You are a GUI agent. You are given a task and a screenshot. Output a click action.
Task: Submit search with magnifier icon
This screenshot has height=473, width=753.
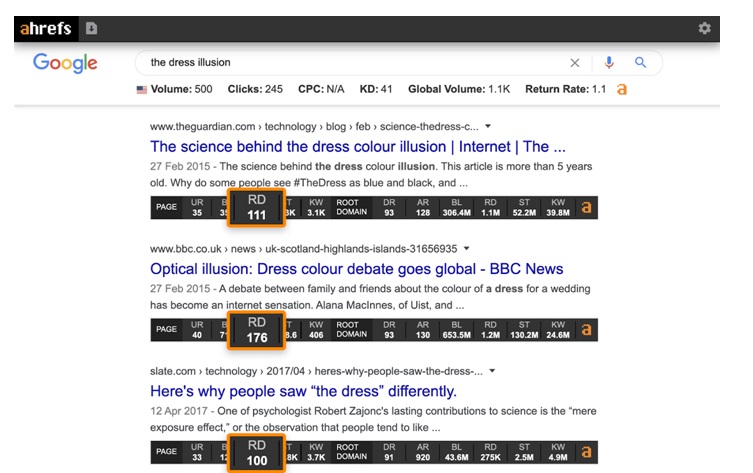(x=640, y=62)
